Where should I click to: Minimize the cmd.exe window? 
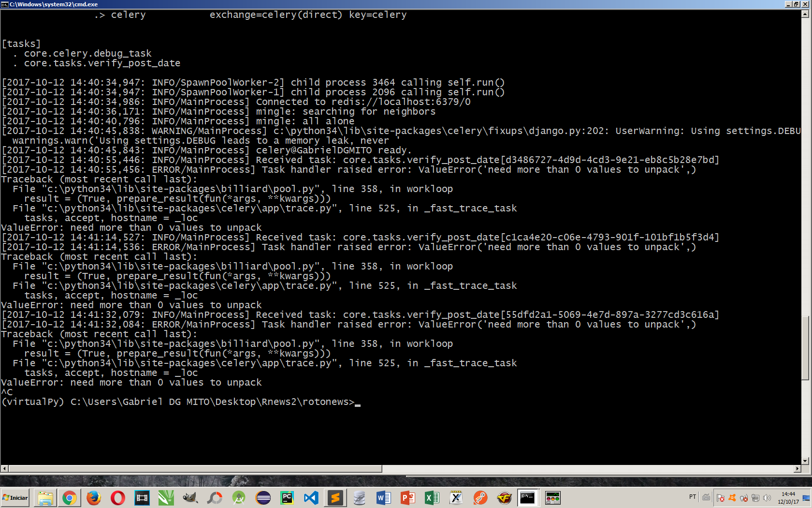coord(789,4)
